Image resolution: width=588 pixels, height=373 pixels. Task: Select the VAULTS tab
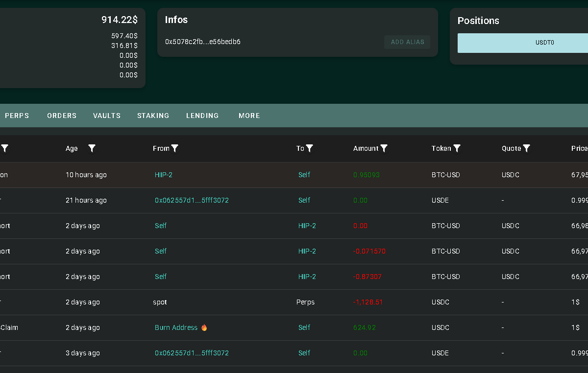pos(107,116)
